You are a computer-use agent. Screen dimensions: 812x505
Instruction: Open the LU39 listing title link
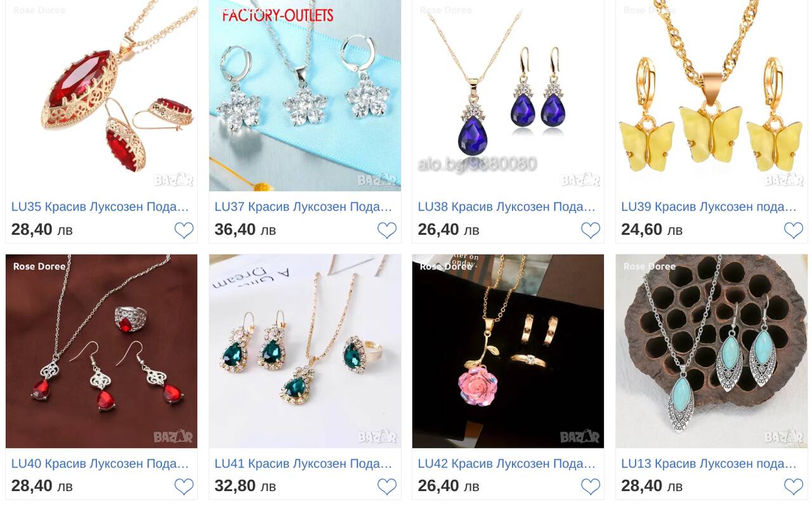(709, 207)
